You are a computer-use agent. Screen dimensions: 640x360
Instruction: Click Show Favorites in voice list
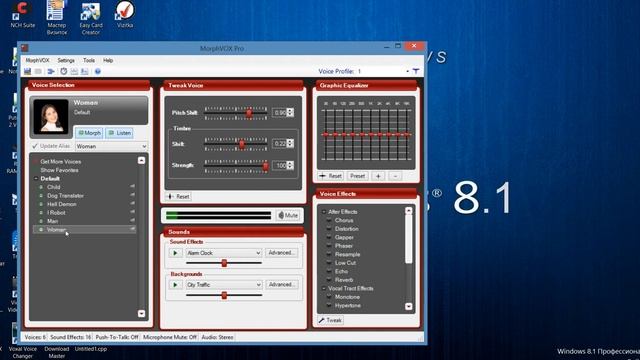59,170
